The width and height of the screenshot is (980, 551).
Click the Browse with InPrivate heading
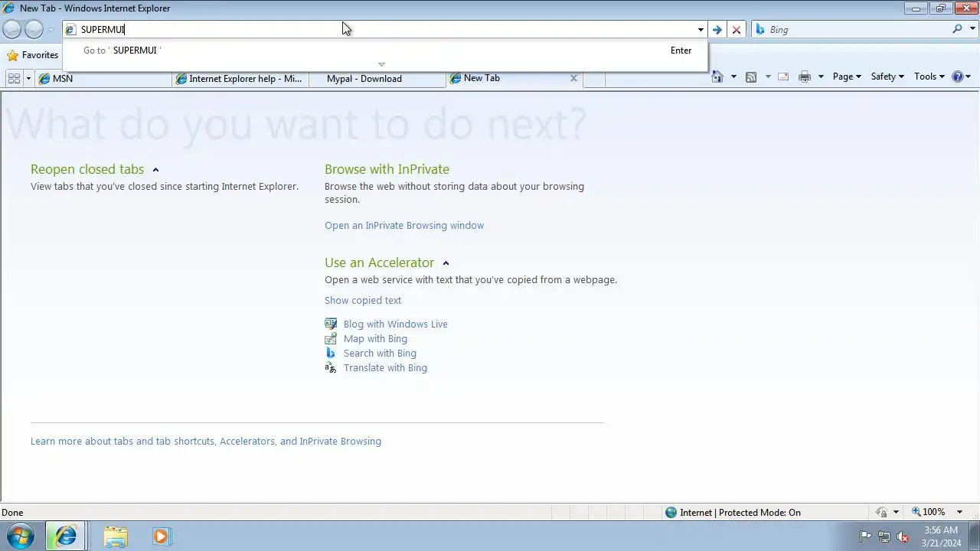(387, 169)
